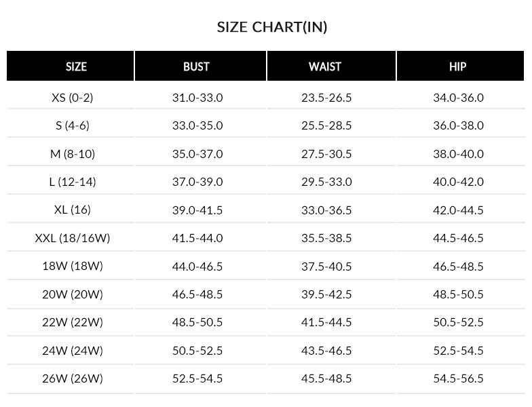Select the 26W hip value 54.5-56.5
This screenshot has width=532, height=407.
459,379
